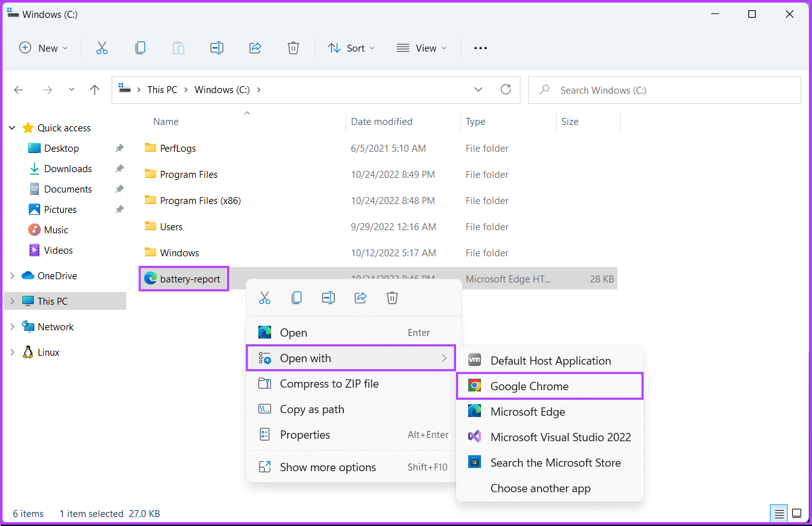The height and width of the screenshot is (526, 812).
Task: Switch to thumbnails view in the status bar
Action: point(797,513)
